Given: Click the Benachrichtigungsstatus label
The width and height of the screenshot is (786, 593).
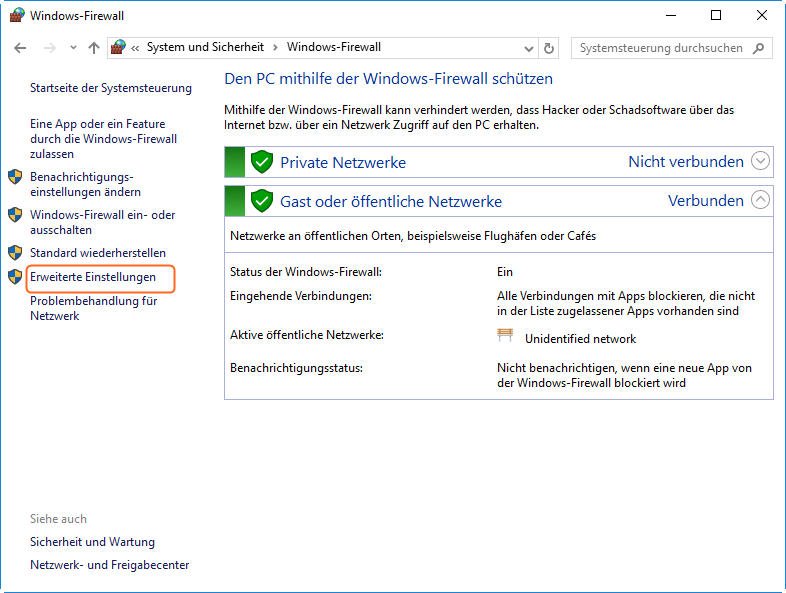Looking at the screenshot, I should (296, 368).
